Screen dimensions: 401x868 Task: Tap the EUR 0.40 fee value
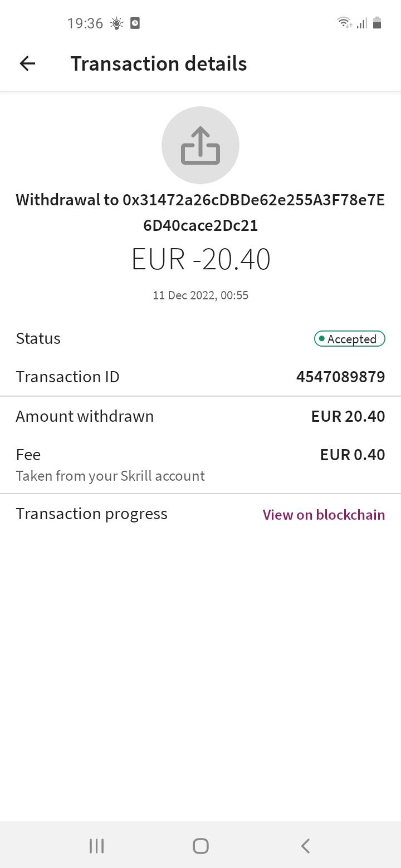(353, 455)
